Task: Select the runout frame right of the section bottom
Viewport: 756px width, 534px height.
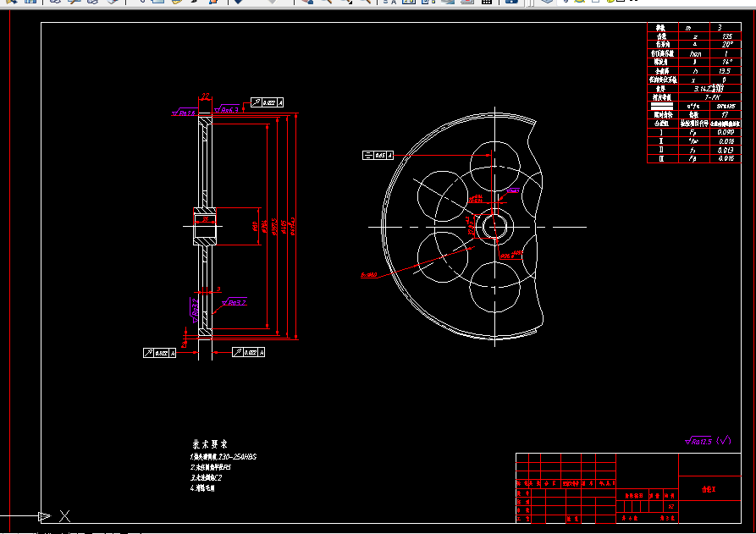Action: (248, 352)
